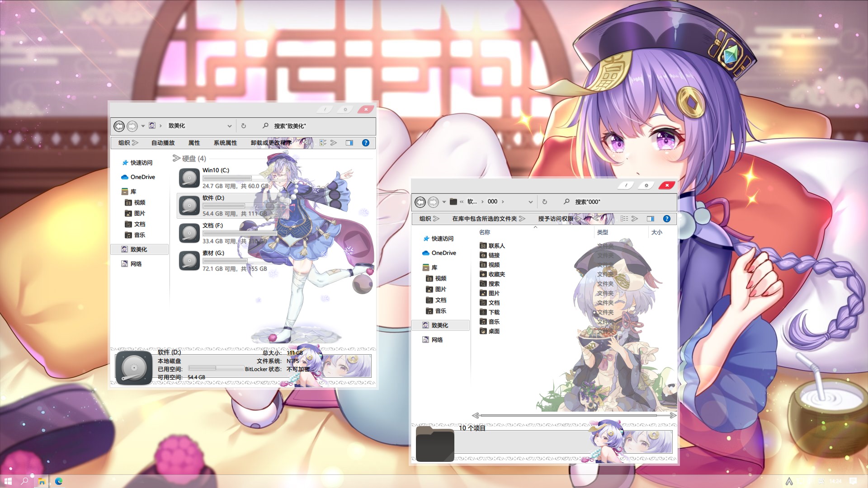Expand address history dropdown in 致美化 window
Viewport: 868px width, 488px height.
[229, 126]
